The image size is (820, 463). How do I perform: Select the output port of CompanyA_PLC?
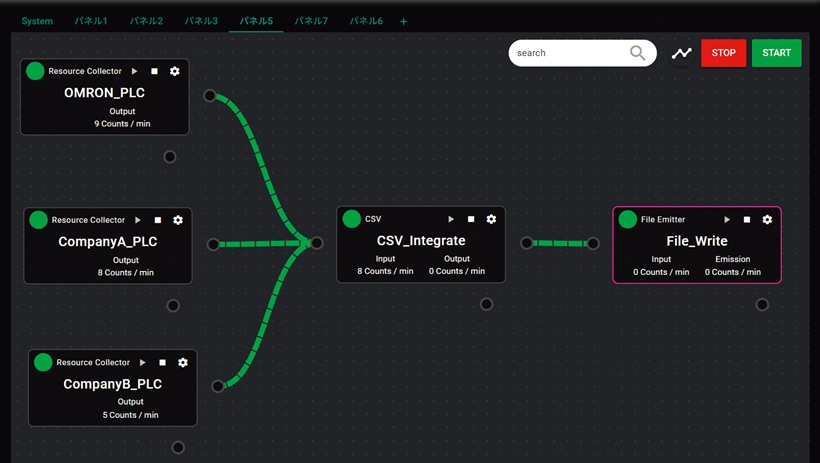click(x=213, y=244)
